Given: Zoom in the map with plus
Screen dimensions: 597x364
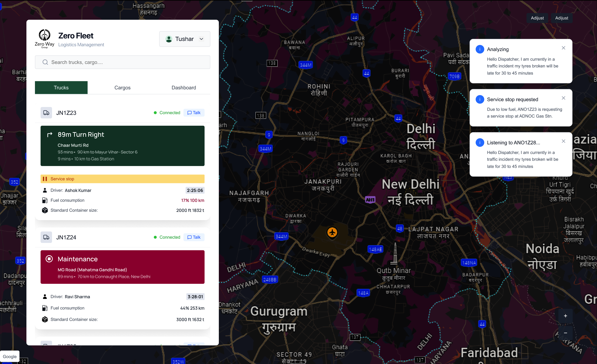Looking at the screenshot, I should (x=565, y=316).
